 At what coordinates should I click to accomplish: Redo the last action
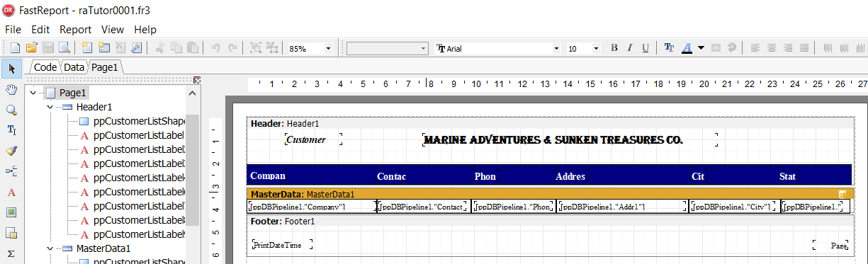(x=232, y=48)
